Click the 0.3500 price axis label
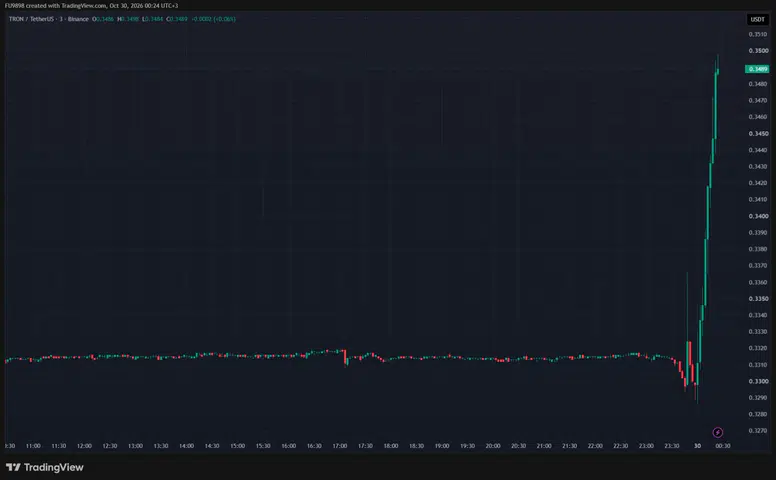 [758, 50]
